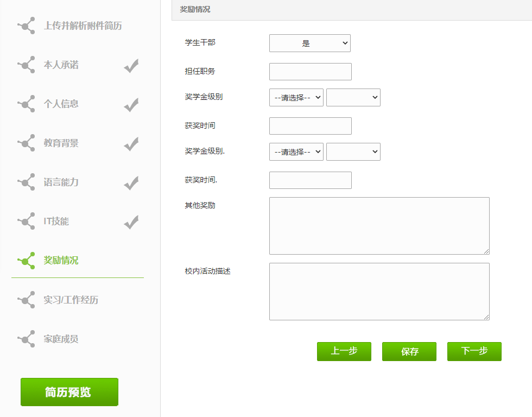Click the green node icon beside 奖励情况
The height and width of the screenshot is (417, 532).
tap(26, 261)
